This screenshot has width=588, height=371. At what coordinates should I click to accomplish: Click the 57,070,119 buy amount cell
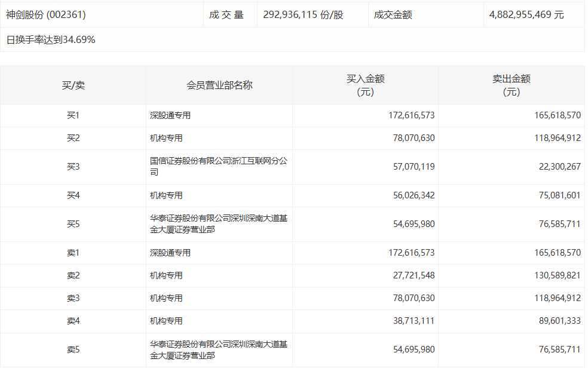[412, 167]
